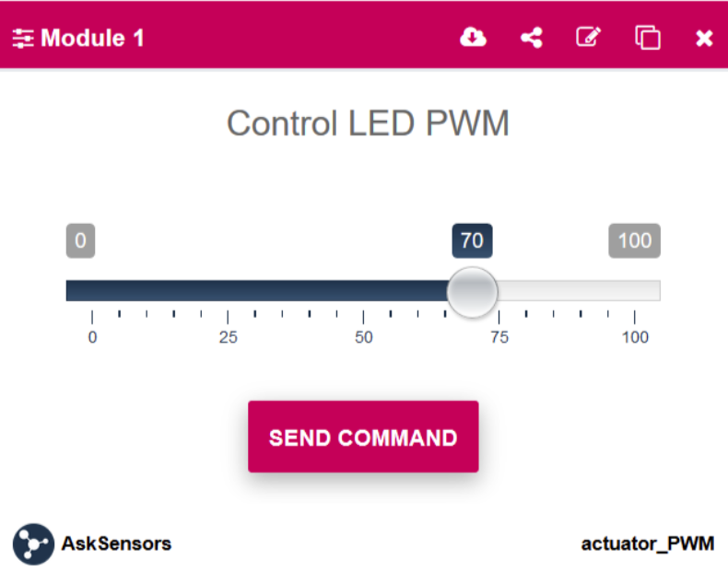Click the maximum value 100 badge
Image resolution: width=728 pixels, height=572 pixels.
pyautogui.click(x=634, y=241)
